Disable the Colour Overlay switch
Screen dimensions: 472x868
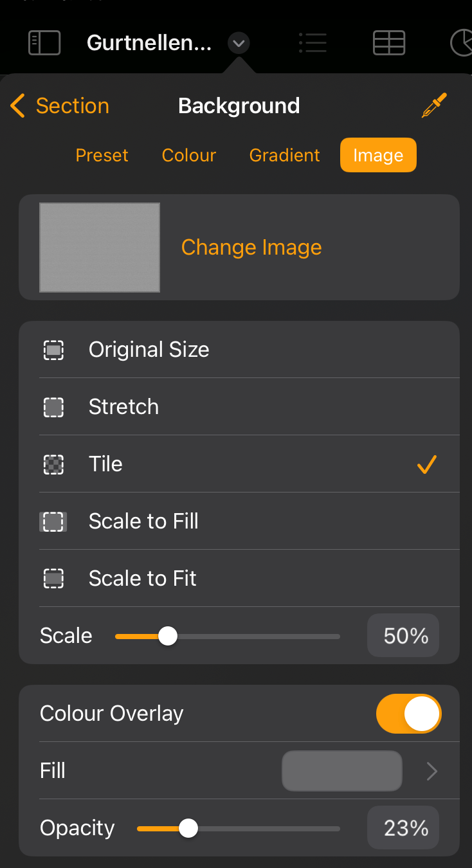point(409,714)
